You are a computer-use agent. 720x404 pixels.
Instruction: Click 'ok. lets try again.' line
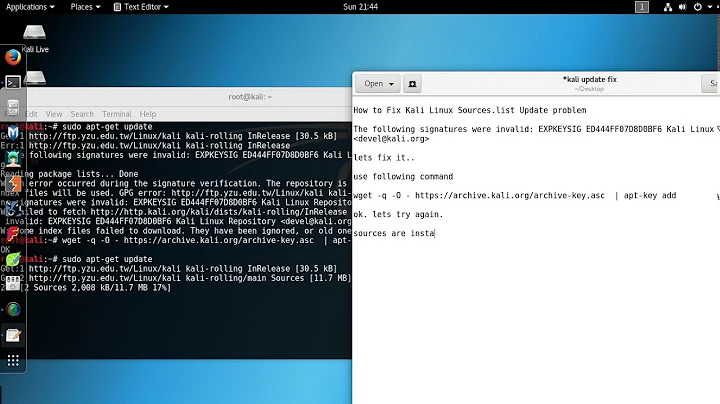(398, 214)
